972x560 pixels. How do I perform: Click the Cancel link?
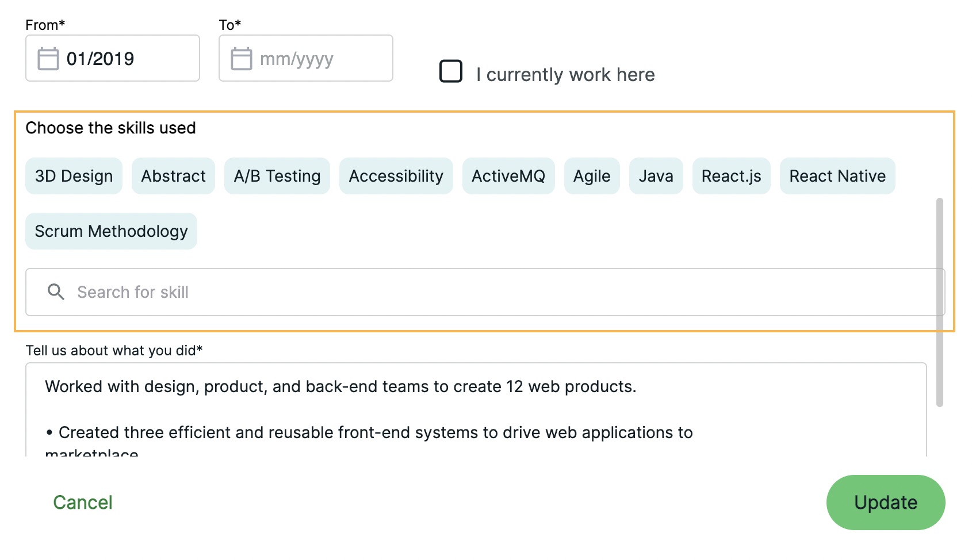pyautogui.click(x=83, y=503)
